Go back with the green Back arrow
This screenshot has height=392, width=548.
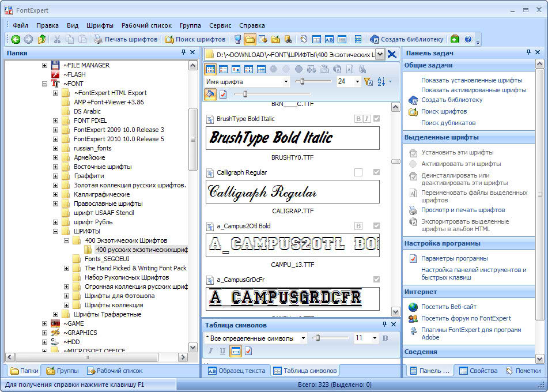point(16,39)
